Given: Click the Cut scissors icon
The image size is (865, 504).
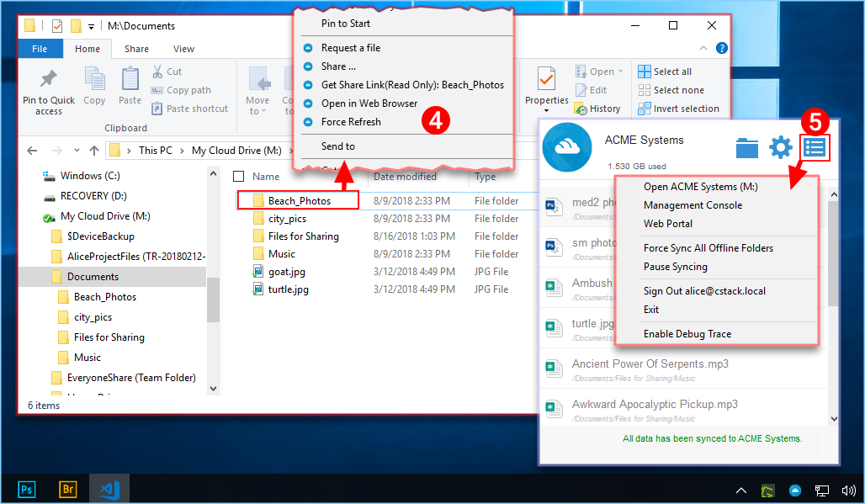Looking at the screenshot, I should pos(157,72).
